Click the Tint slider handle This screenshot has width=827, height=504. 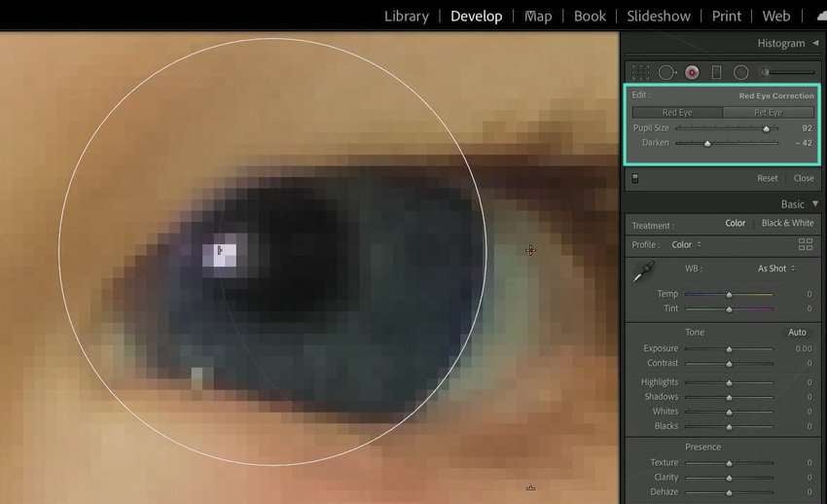click(729, 309)
